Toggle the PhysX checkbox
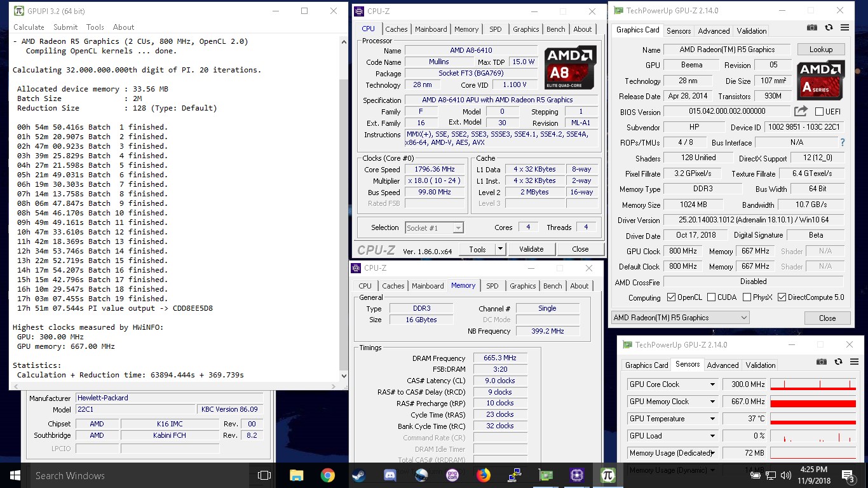The height and width of the screenshot is (488, 868). pos(747,297)
